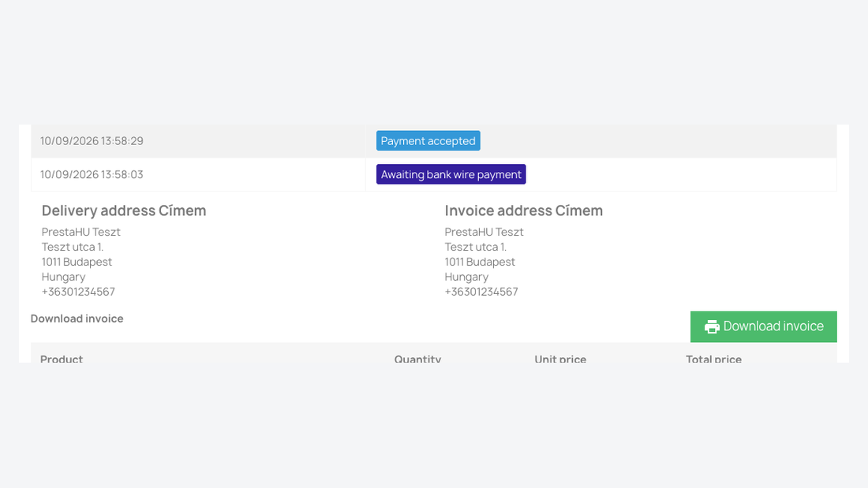Click Teszt utca 1. in the Invoice address
Viewport: 868px width, 488px height.
click(x=476, y=247)
